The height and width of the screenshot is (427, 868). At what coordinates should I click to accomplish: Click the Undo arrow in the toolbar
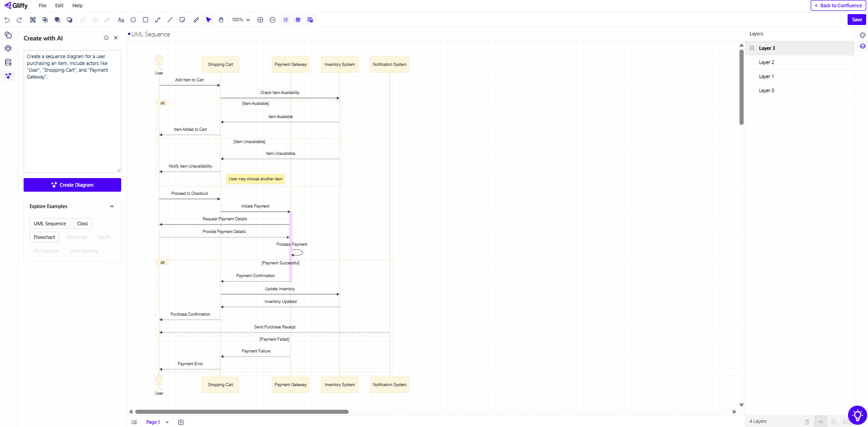7,20
